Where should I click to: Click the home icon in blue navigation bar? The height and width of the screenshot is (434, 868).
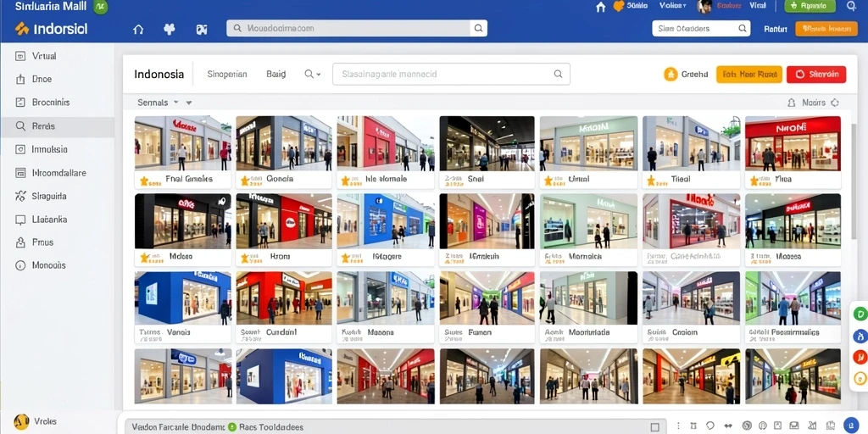coord(138,30)
